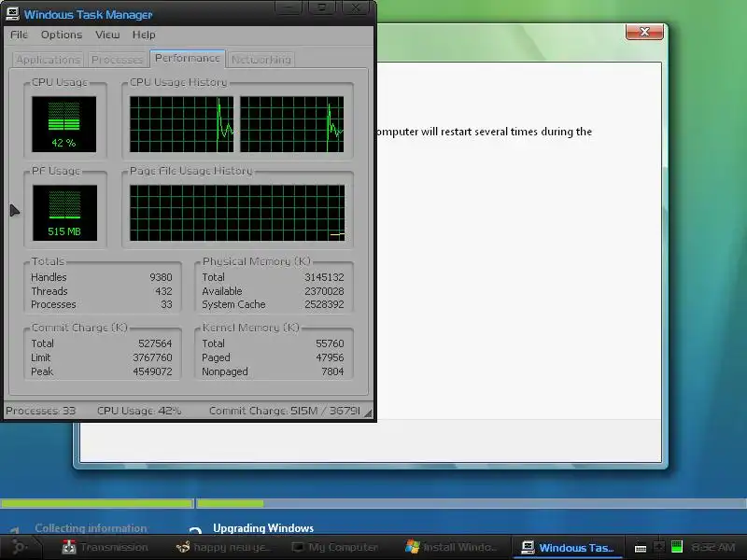The height and width of the screenshot is (560, 747).
Task: Click the first CPU usage history graph
Action: point(181,124)
